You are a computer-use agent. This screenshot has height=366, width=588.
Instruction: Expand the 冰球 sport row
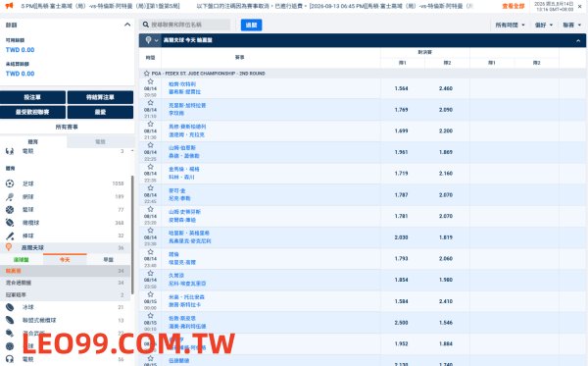[x=65, y=307]
